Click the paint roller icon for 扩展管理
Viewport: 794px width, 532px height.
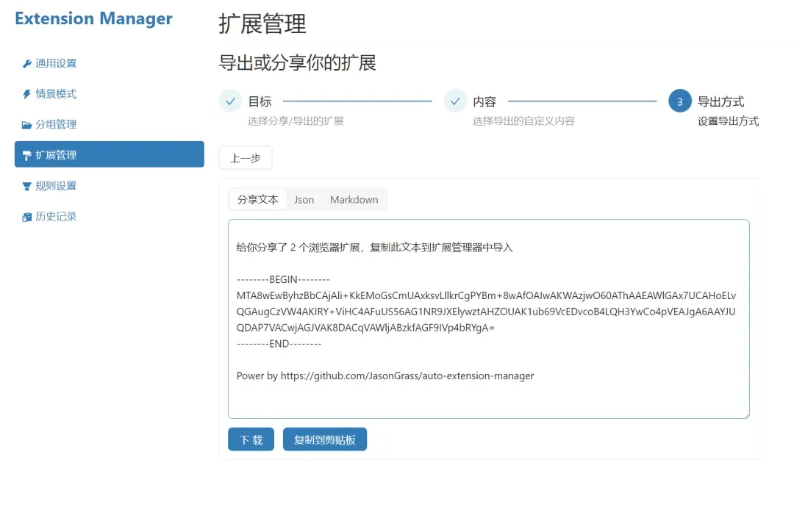(x=27, y=156)
